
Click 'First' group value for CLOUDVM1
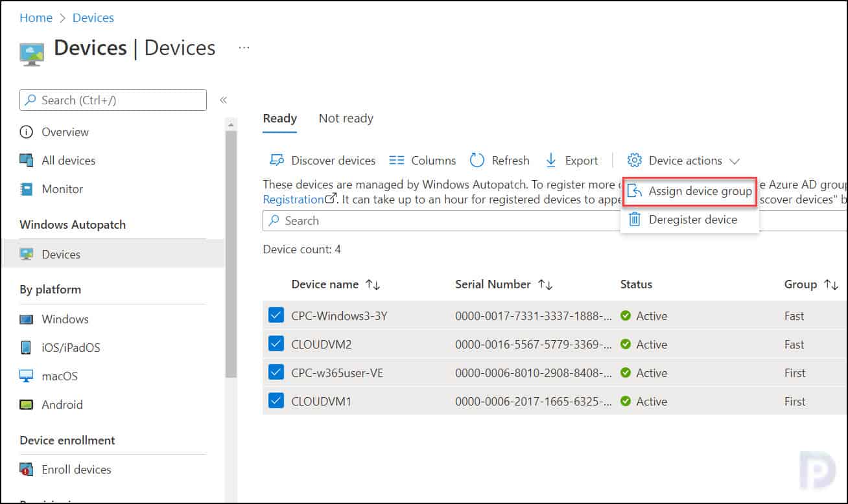pos(795,402)
